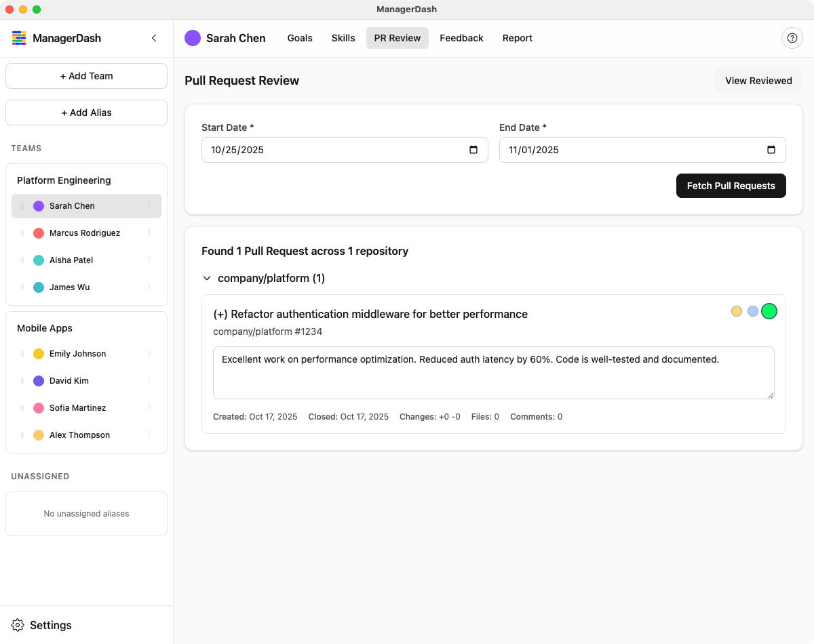The width and height of the screenshot is (814, 644).
Task: Select the blue rating circle on the PR
Action: click(752, 311)
